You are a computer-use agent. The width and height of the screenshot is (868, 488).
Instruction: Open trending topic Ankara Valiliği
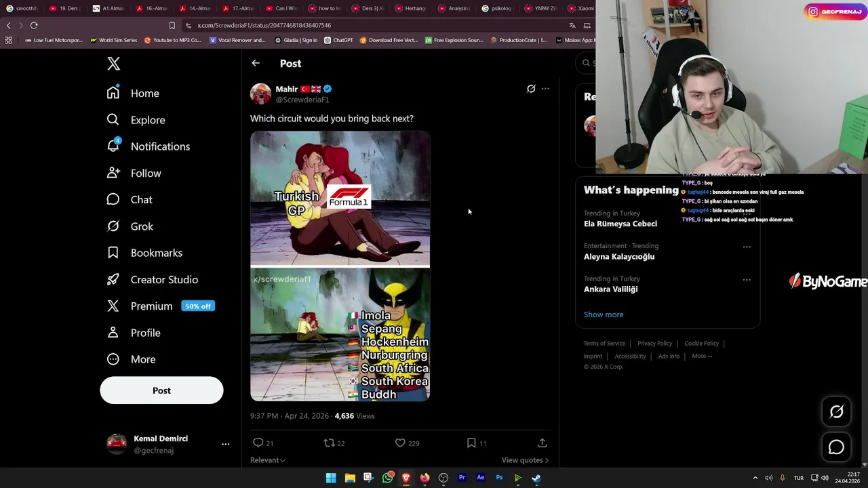[x=610, y=289]
